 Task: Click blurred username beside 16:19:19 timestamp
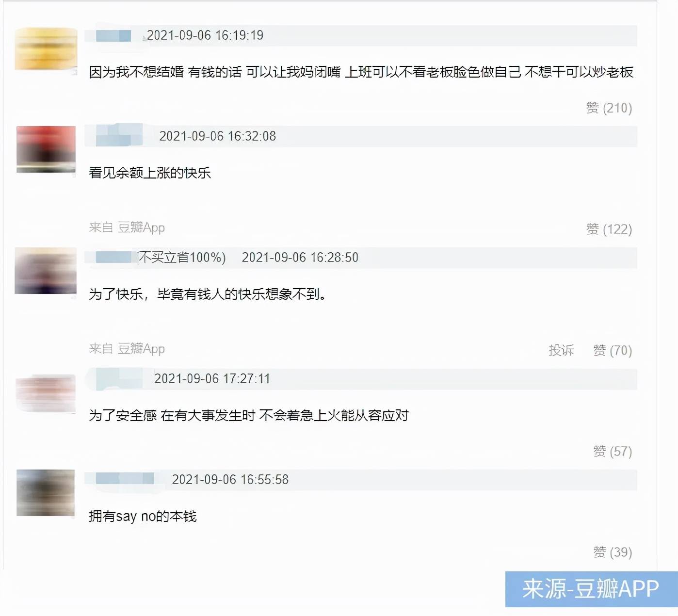[x=113, y=35]
